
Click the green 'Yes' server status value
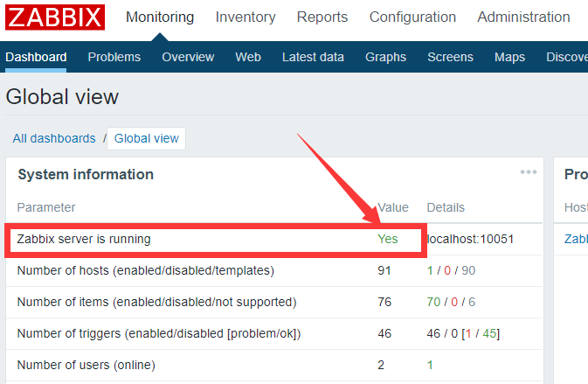[x=388, y=239]
